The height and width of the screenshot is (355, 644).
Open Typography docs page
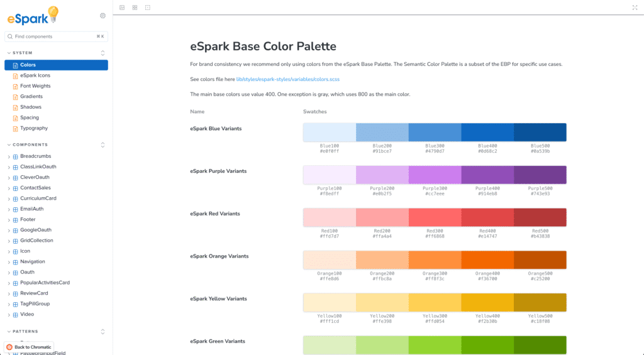coord(34,128)
